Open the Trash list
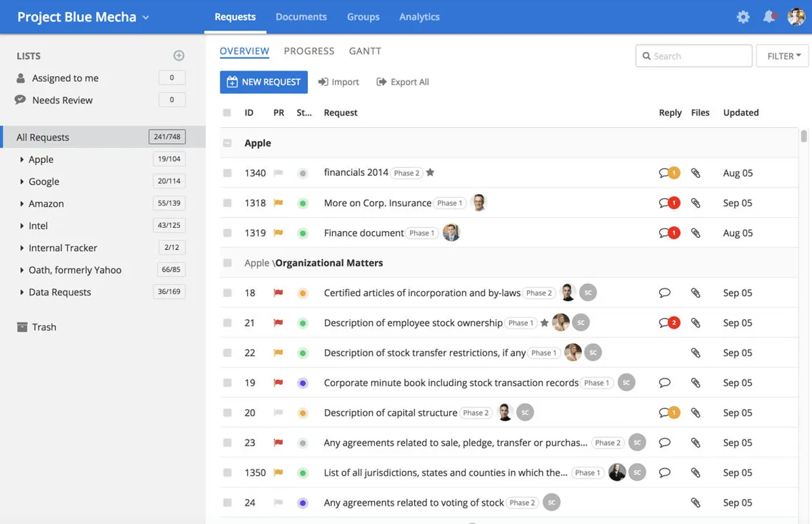The image size is (812, 524). (x=44, y=327)
